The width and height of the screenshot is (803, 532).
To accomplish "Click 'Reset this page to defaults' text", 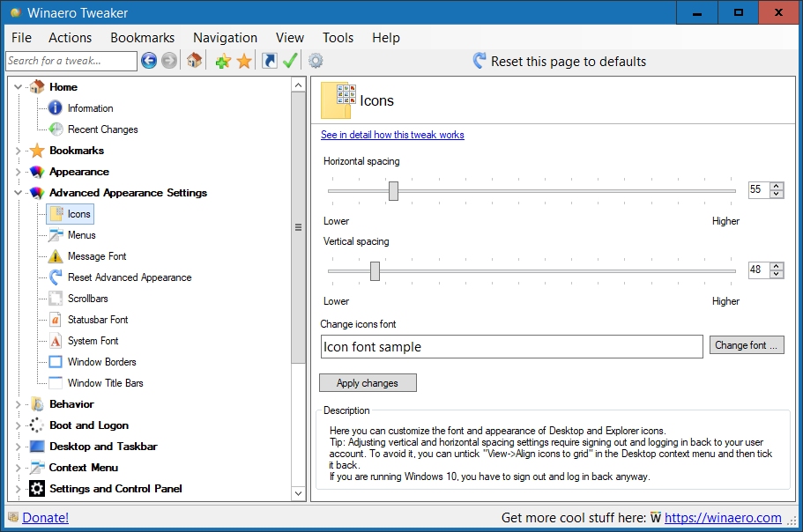I will coord(569,62).
